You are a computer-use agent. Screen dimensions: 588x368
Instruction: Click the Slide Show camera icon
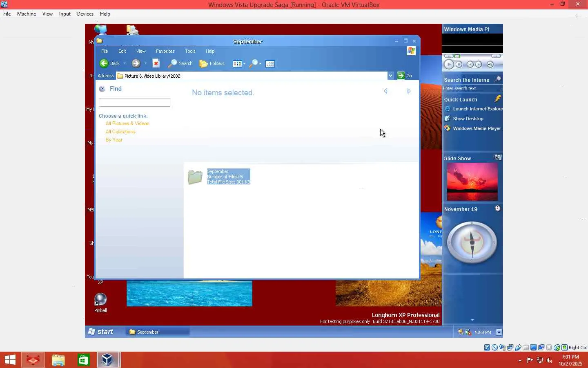pos(498,157)
